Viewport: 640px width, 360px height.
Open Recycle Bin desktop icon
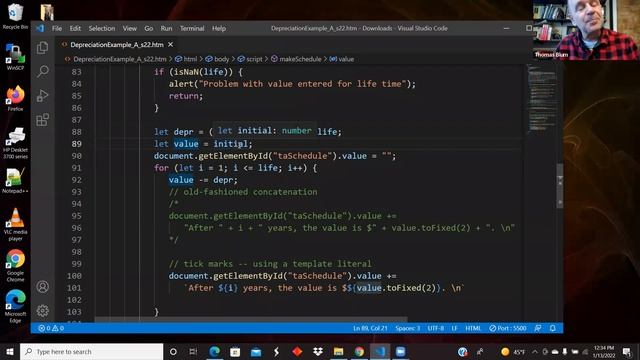coord(15,17)
